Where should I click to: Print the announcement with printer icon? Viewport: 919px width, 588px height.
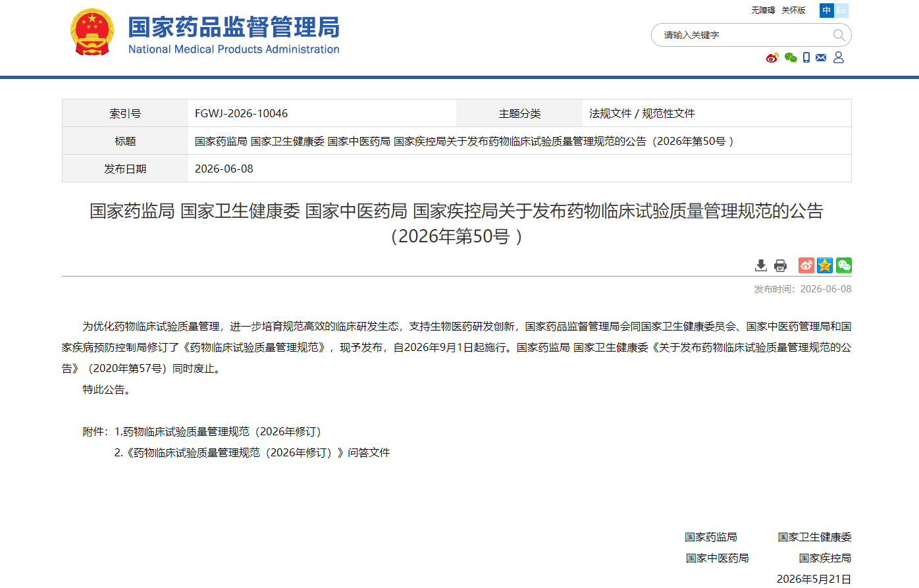[x=781, y=265]
